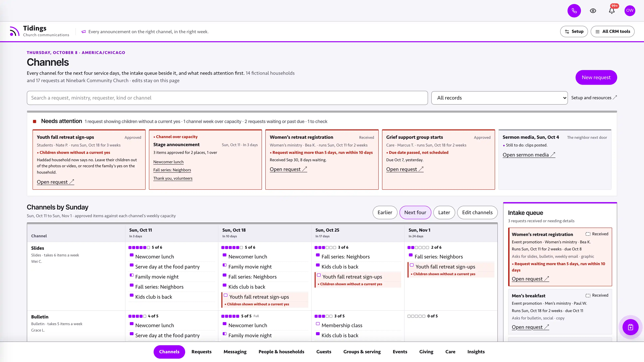Click the Tidings logo icon
Screen dimensions: 644x362
coord(14,31)
